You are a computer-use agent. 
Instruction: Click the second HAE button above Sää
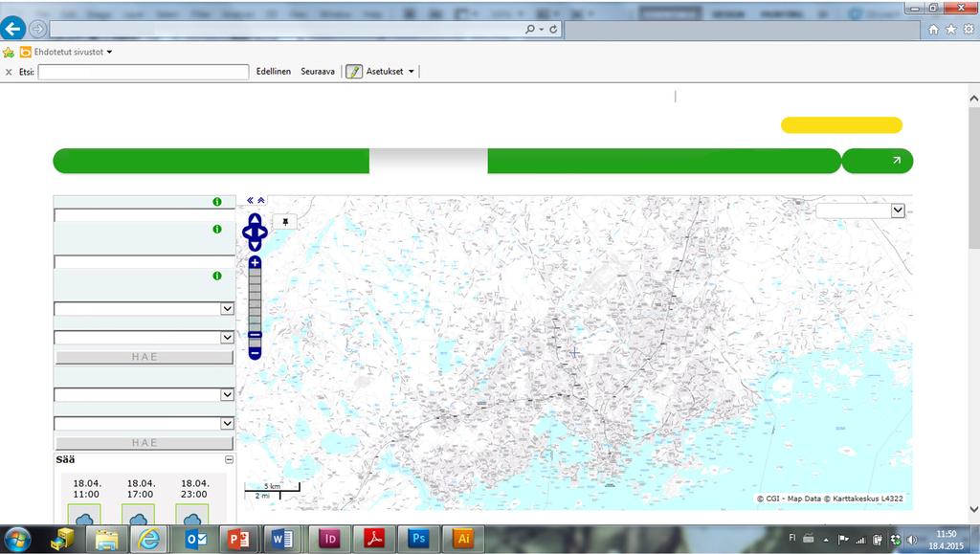coord(145,443)
